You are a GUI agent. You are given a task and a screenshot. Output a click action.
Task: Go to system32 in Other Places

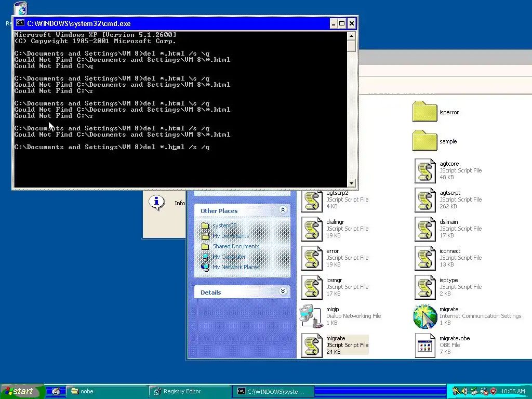(x=224, y=225)
